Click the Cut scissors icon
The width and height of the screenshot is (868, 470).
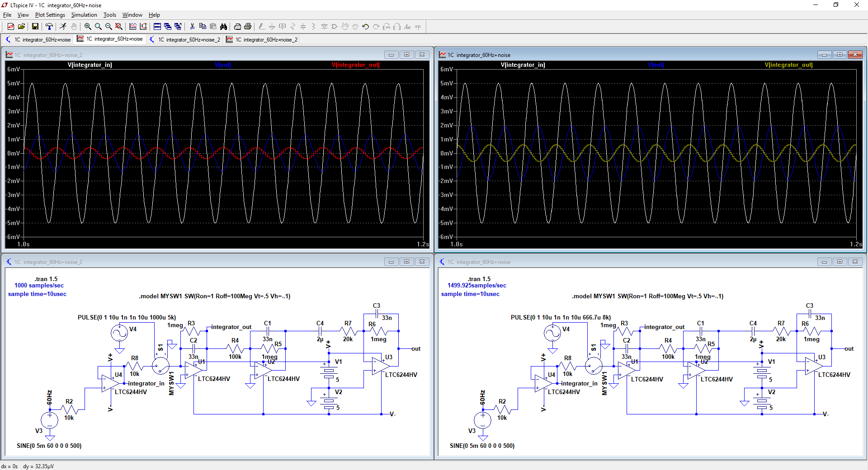pos(192,27)
